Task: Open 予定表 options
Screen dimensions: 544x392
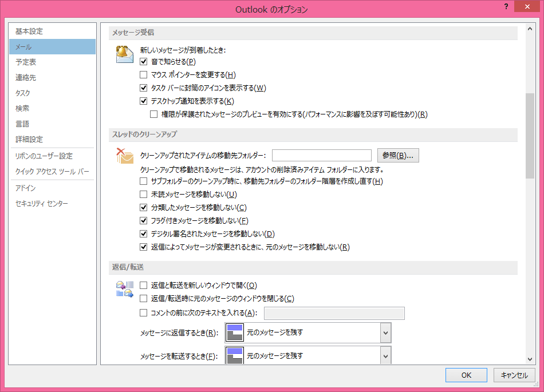Action: [x=52, y=62]
